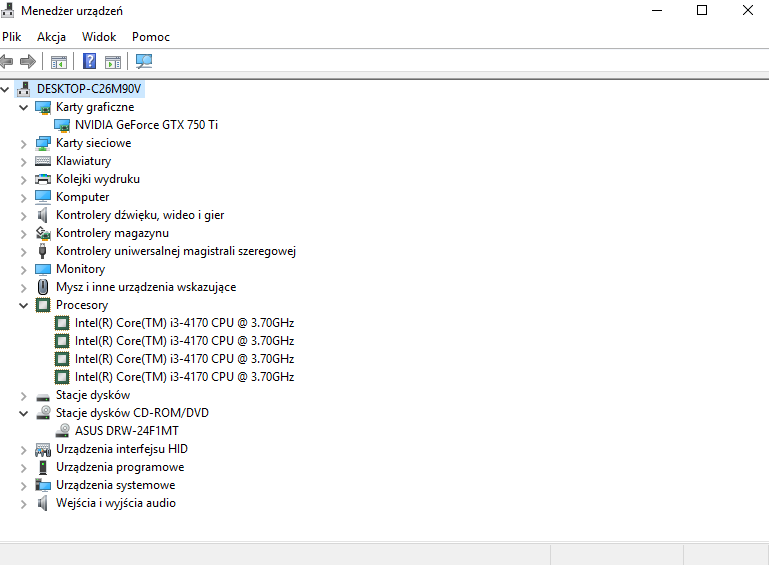Collapse the DESKTOP-C26M90V root node
Viewport: 769px width, 565px height.
pyautogui.click(x=5, y=89)
